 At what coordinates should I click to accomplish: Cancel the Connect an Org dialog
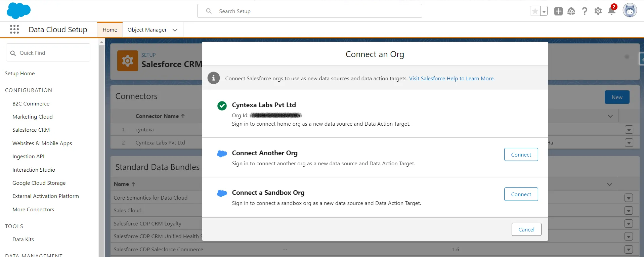[x=526, y=229]
